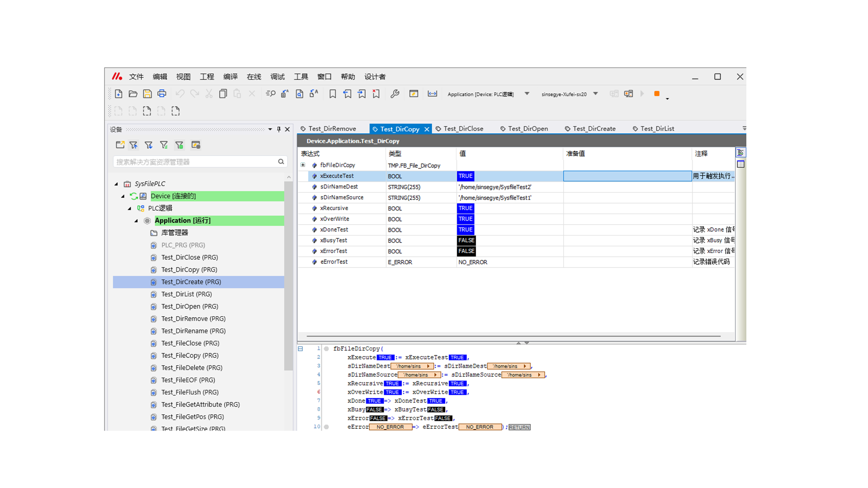Open the 调试 menu
The image size is (868, 488).
277,77
